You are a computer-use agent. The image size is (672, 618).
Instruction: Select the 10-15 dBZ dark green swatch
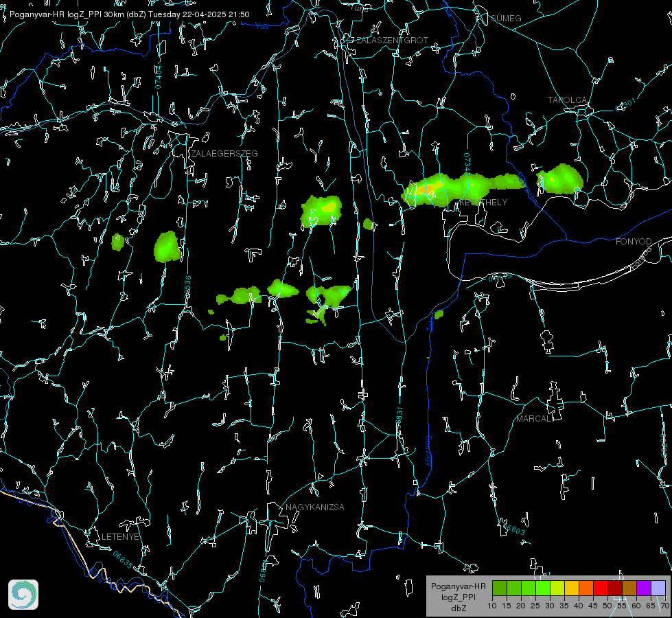(500, 588)
